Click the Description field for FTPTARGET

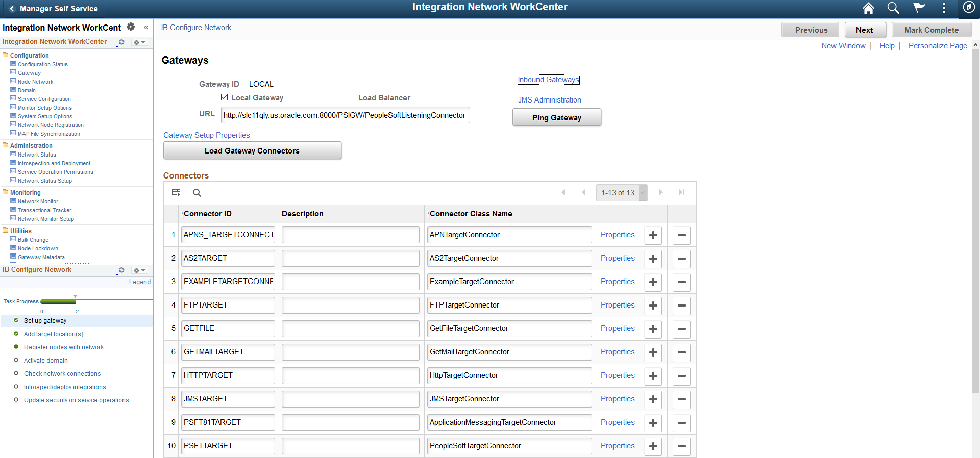click(x=350, y=305)
